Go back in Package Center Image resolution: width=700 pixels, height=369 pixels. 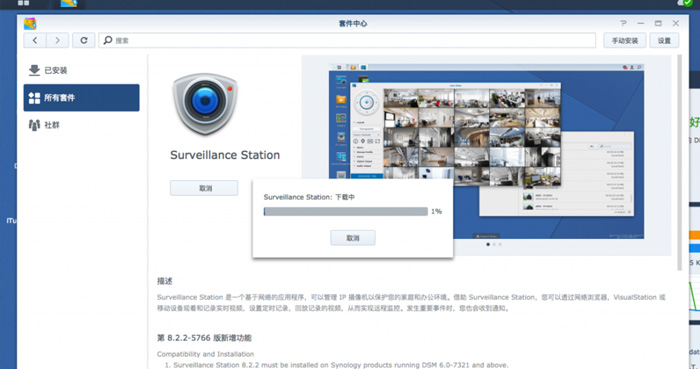pos(35,40)
